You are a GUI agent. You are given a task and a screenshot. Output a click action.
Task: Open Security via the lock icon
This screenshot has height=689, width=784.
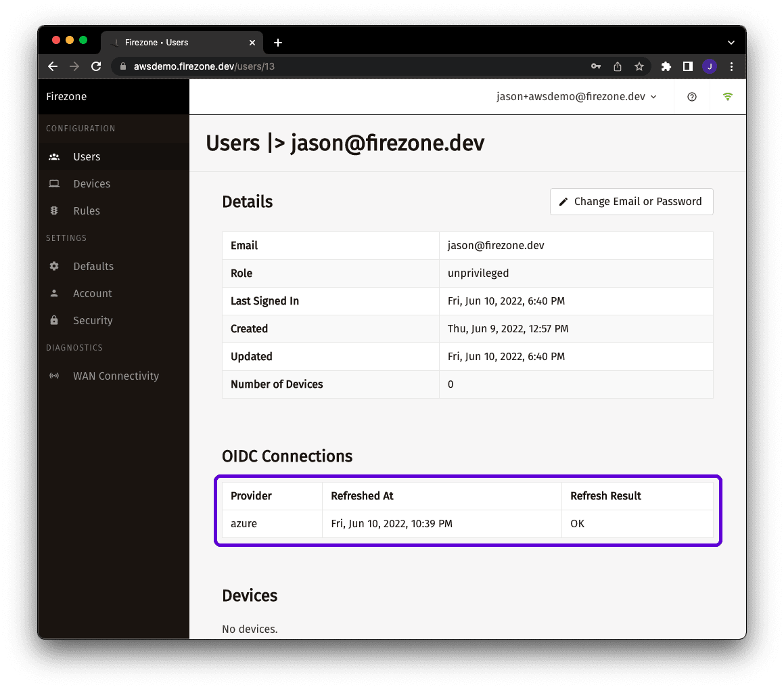pyautogui.click(x=54, y=320)
